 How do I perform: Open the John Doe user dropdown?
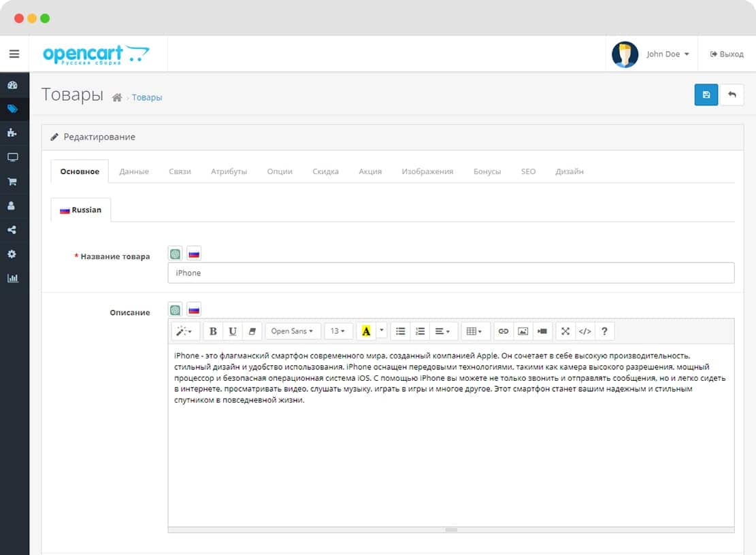point(668,54)
